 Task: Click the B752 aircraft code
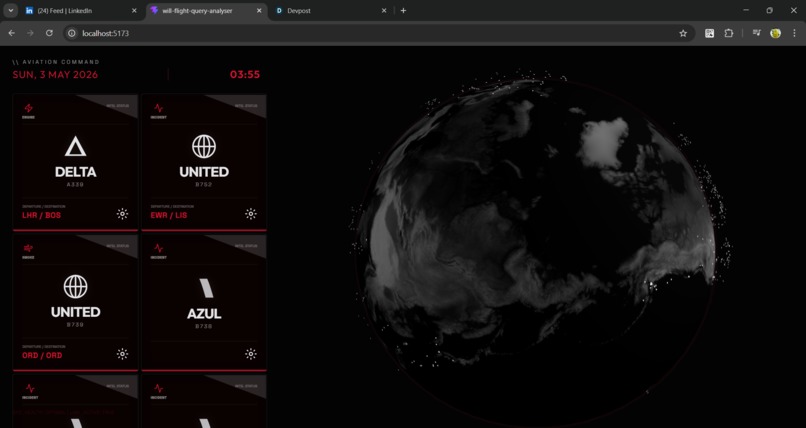coord(204,184)
